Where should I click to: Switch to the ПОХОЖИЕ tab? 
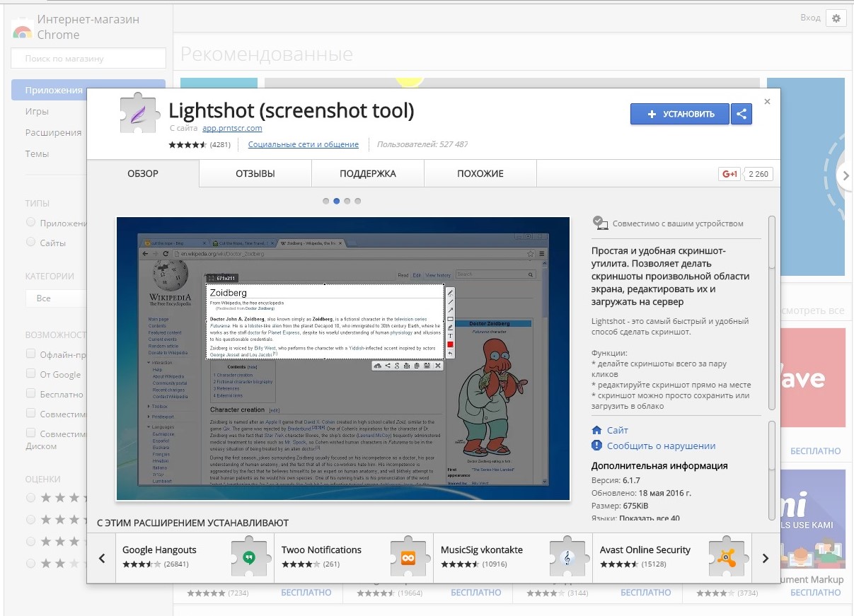click(480, 174)
